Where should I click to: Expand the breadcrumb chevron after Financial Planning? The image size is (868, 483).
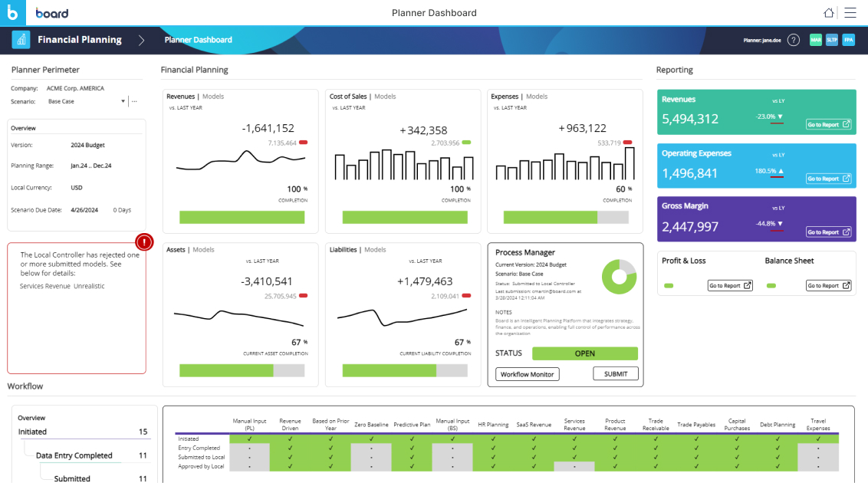click(141, 38)
